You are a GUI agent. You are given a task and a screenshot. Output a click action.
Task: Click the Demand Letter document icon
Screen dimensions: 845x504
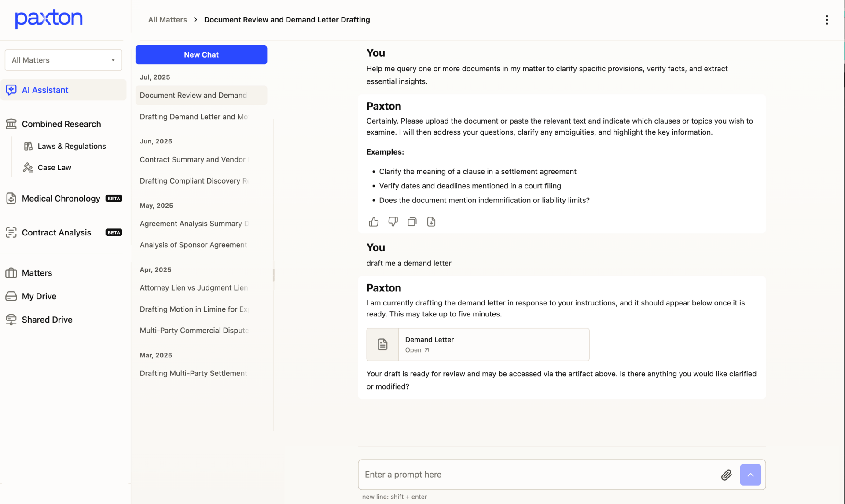click(x=382, y=344)
